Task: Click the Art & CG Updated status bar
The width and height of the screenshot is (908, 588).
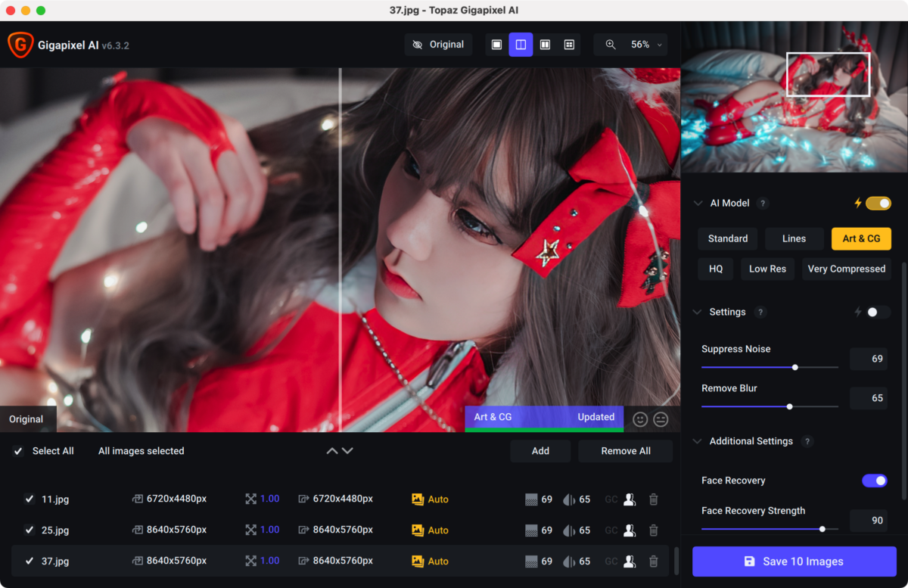Action: (544, 418)
